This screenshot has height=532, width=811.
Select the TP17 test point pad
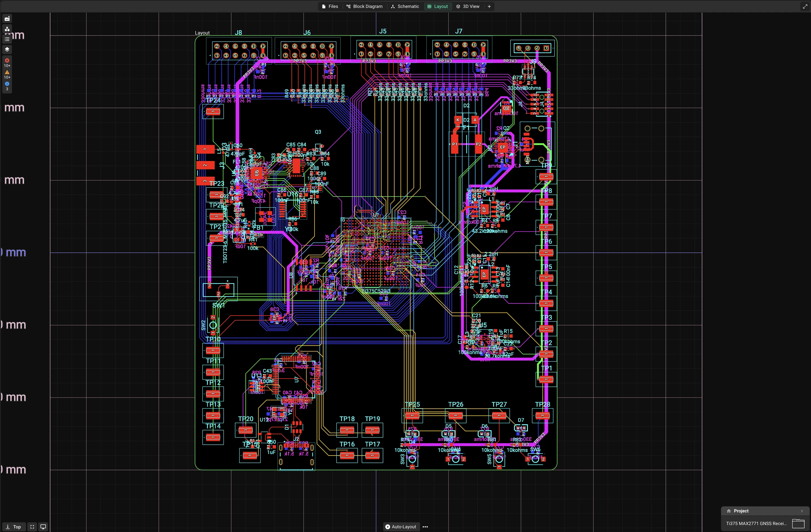coord(373,455)
